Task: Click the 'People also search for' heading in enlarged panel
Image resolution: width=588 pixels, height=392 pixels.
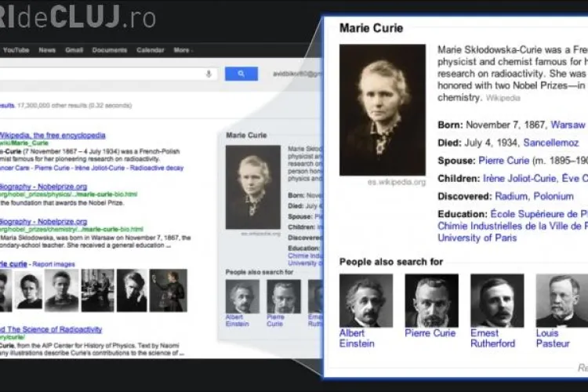Action: [391, 262]
